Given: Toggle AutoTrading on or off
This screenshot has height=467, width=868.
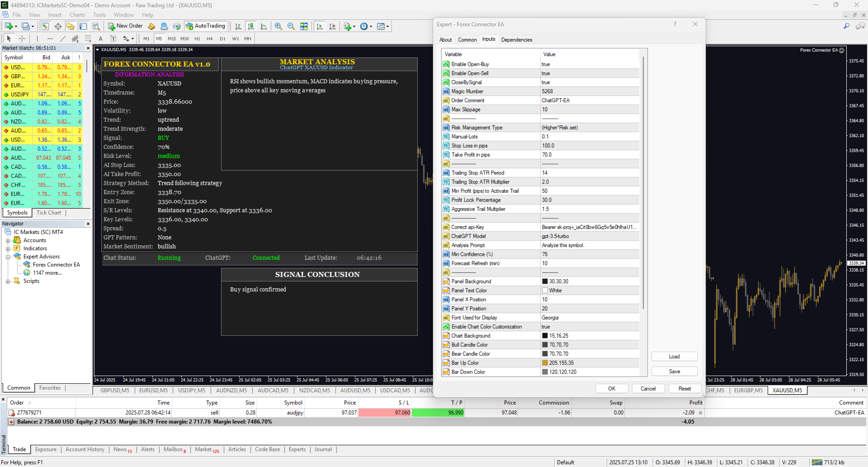Looking at the screenshot, I should point(206,26).
